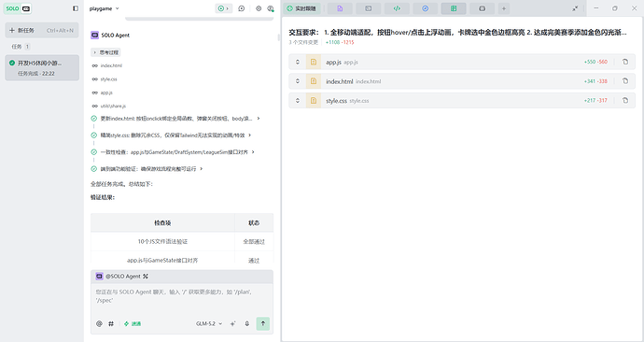Click the # context icon
644x342 pixels.
click(111, 323)
